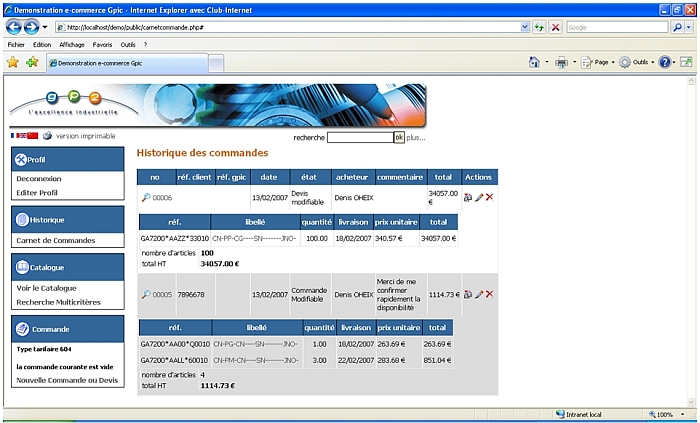Open the Affichage menu
700x423 pixels.
click(72, 45)
